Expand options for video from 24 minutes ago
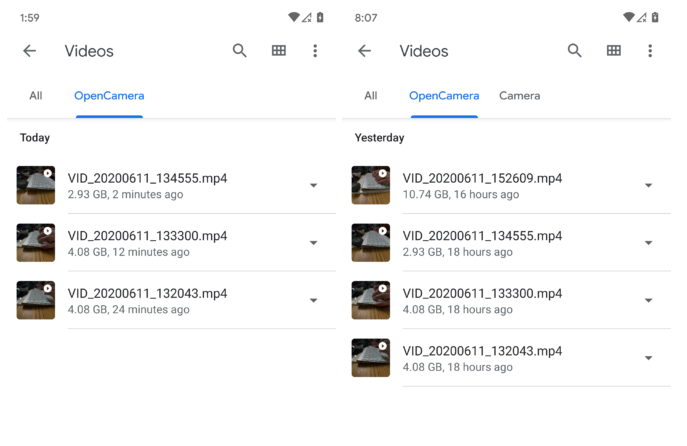The image size is (687, 446). pos(313,300)
